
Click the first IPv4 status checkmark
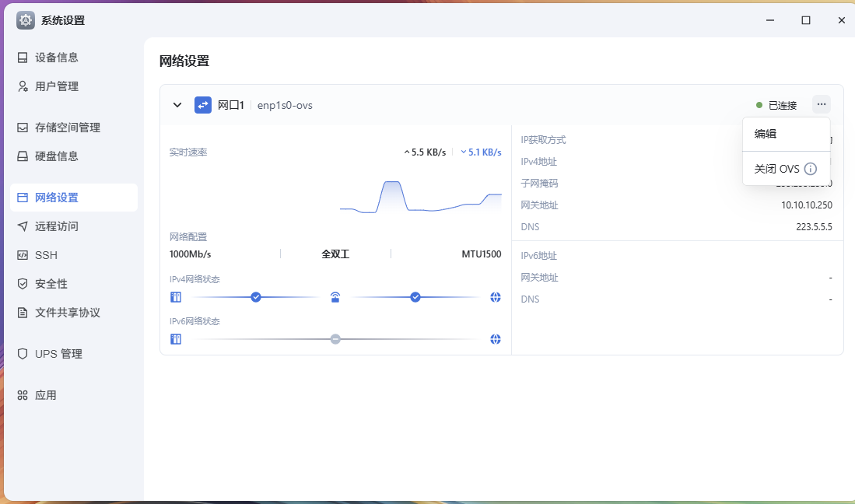[x=256, y=297]
